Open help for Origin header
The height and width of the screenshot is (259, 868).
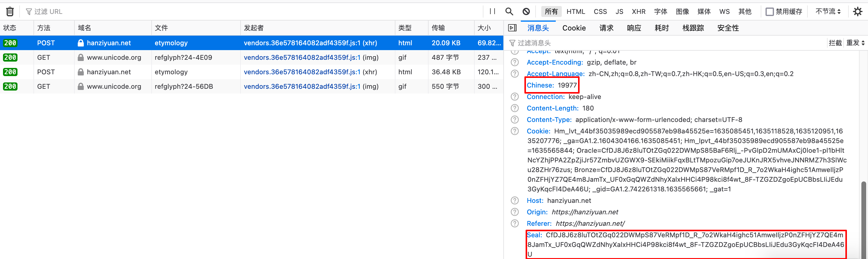(x=514, y=212)
